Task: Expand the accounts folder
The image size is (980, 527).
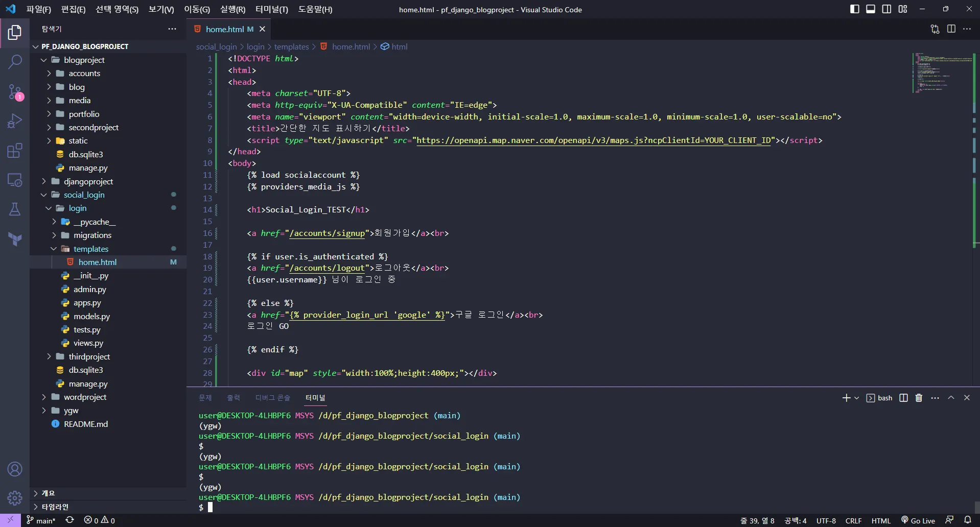Action: pyautogui.click(x=84, y=74)
